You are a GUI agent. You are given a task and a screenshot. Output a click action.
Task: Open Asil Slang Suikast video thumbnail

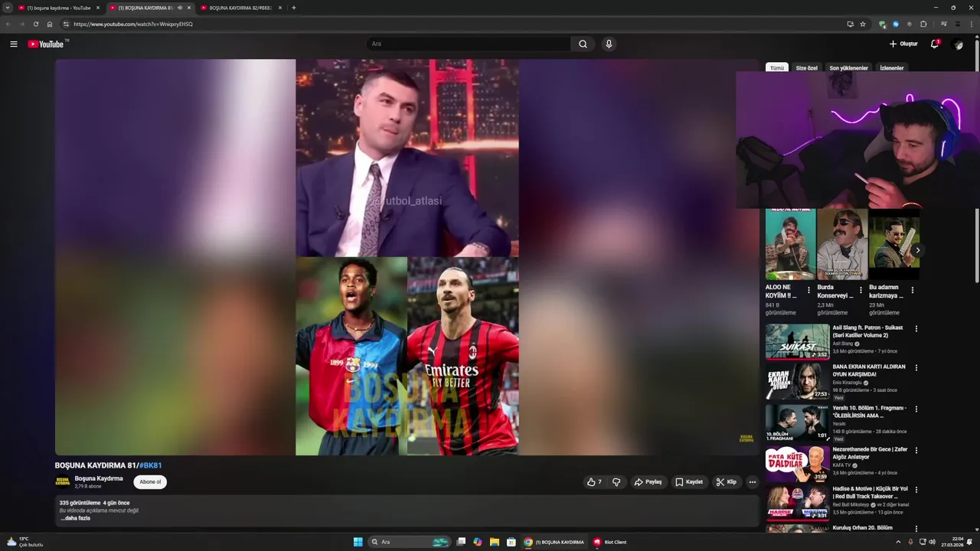(x=797, y=341)
